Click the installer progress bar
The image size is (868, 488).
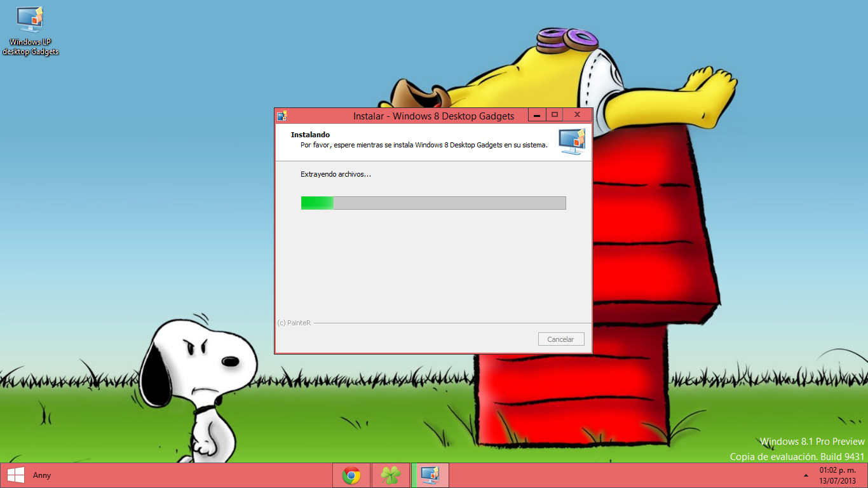click(x=433, y=203)
